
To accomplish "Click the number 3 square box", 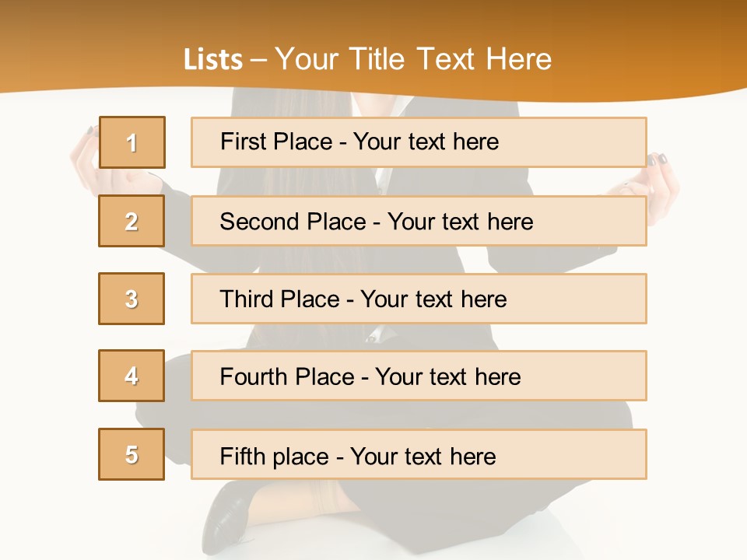I will tap(132, 299).
